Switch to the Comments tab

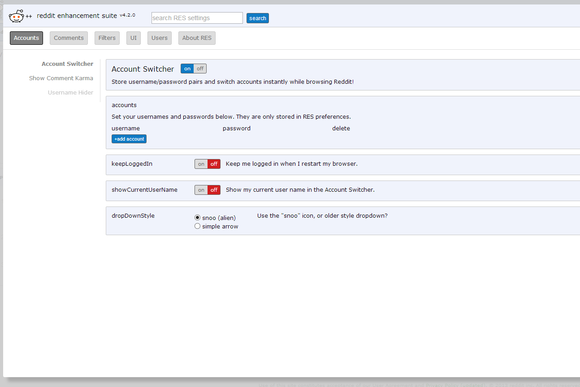click(x=69, y=38)
